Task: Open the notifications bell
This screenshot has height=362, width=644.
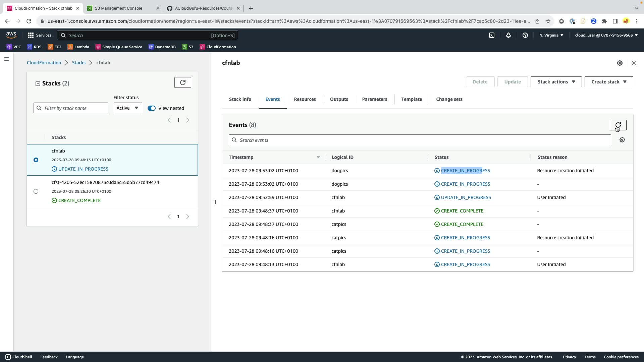Action: tap(508, 35)
